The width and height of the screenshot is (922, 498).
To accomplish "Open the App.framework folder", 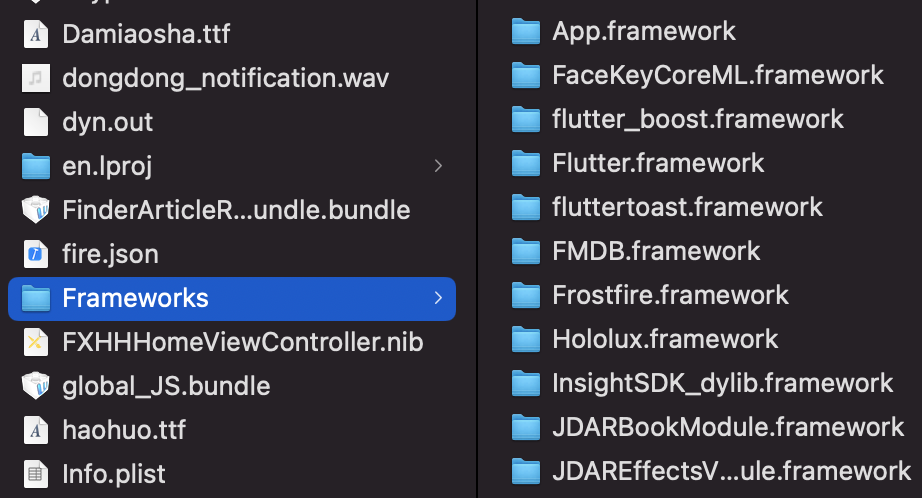I will pos(643,31).
